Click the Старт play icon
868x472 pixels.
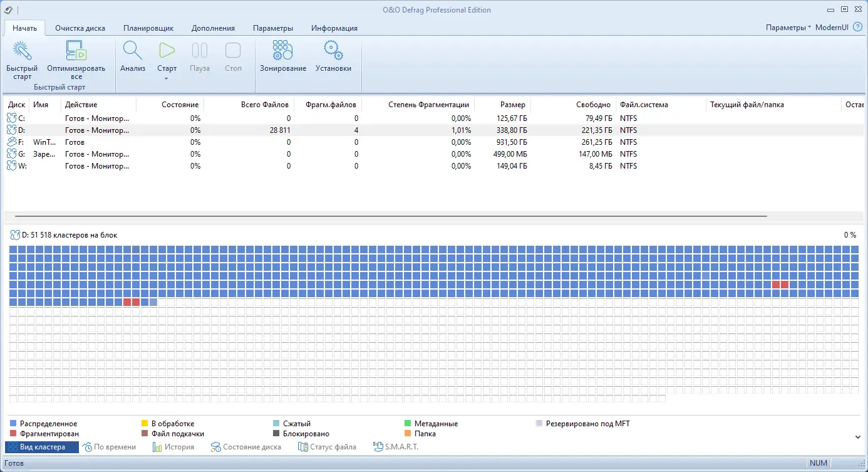[166, 50]
